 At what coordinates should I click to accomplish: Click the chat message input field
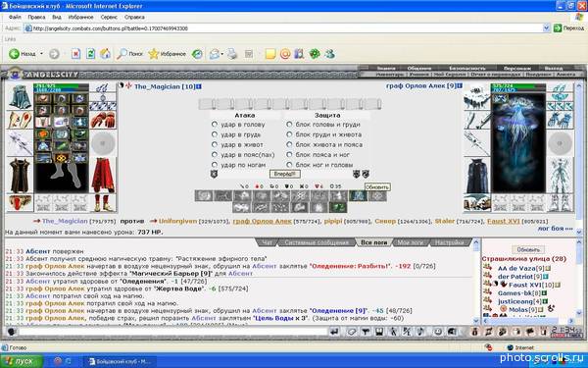[x=173, y=332]
